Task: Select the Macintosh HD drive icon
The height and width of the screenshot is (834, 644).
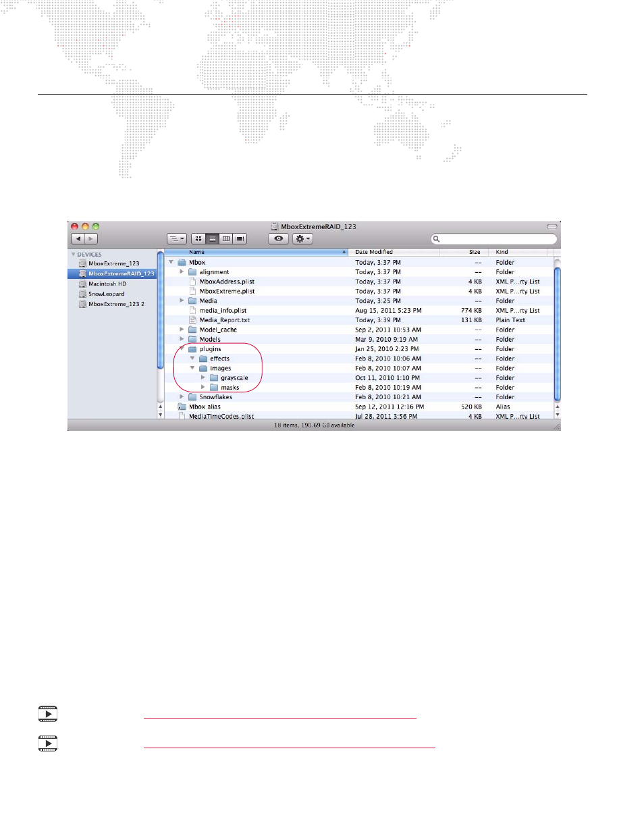Action: click(x=82, y=284)
